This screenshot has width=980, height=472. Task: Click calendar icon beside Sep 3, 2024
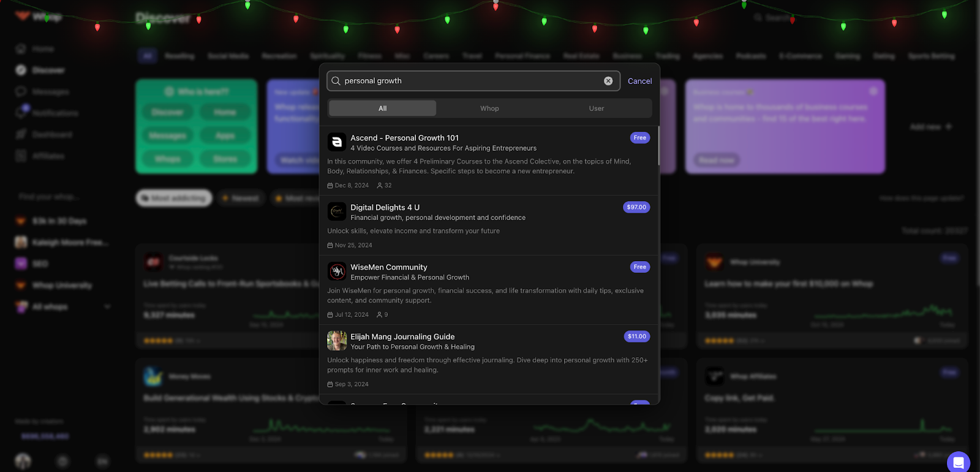[330, 384]
